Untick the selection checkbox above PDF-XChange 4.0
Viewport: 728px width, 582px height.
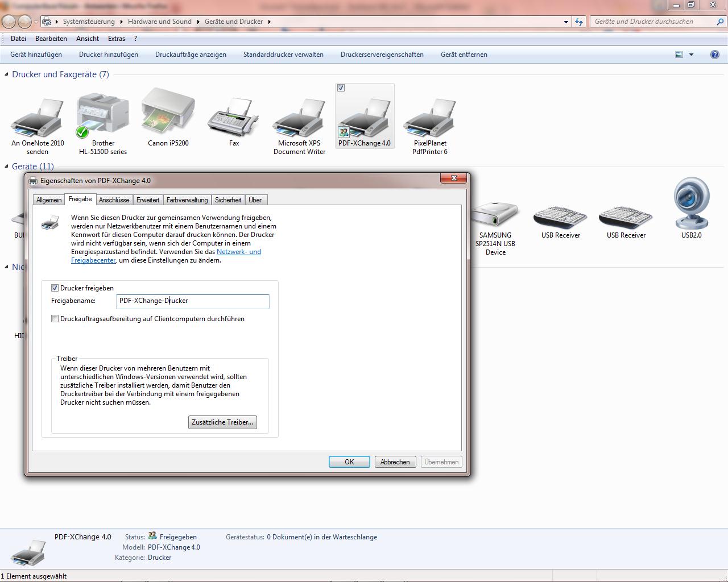[341, 88]
